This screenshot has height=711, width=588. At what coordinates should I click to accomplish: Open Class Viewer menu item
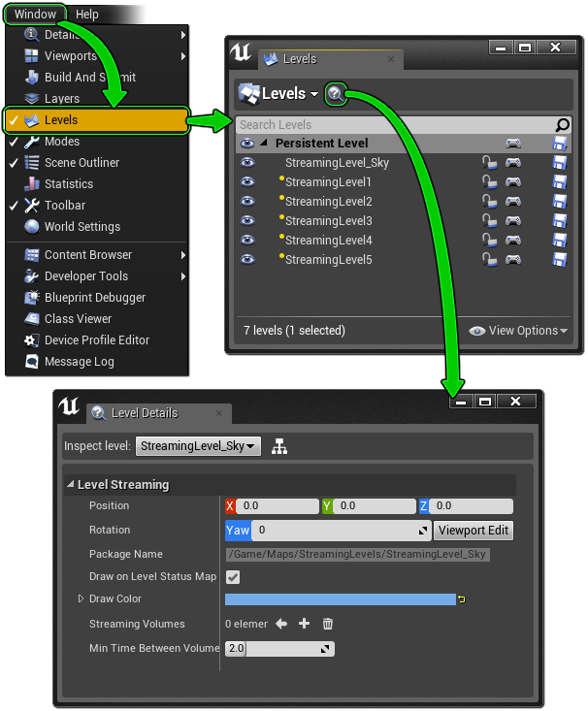pos(96,319)
